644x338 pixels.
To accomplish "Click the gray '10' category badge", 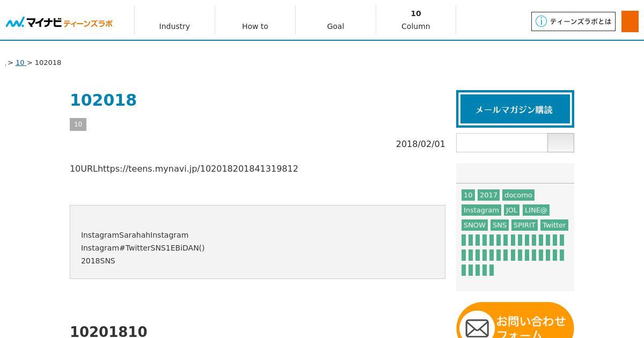I will pos(78,124).
